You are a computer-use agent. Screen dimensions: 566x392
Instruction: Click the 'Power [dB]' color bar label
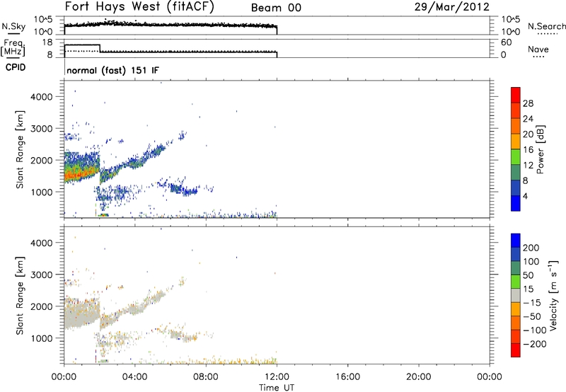541,149
